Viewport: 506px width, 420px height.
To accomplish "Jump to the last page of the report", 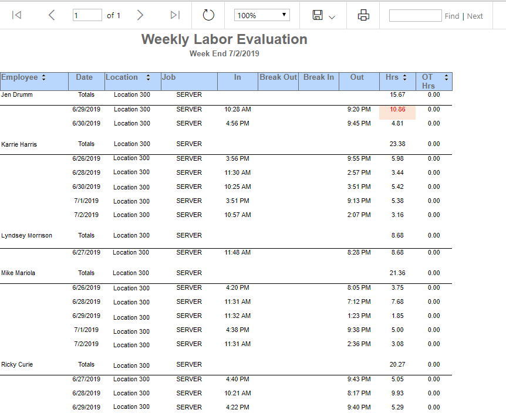I will (174, 15).
